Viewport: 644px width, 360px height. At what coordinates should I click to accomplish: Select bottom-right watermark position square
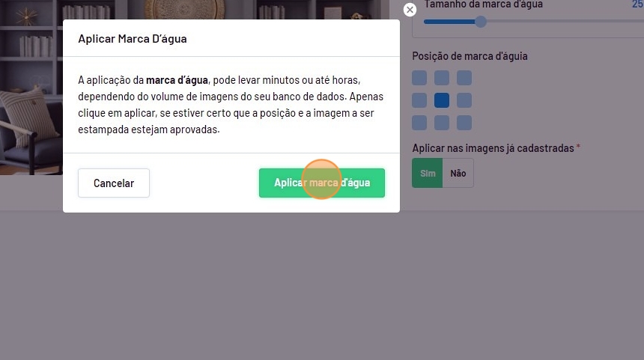coord(464,122)
